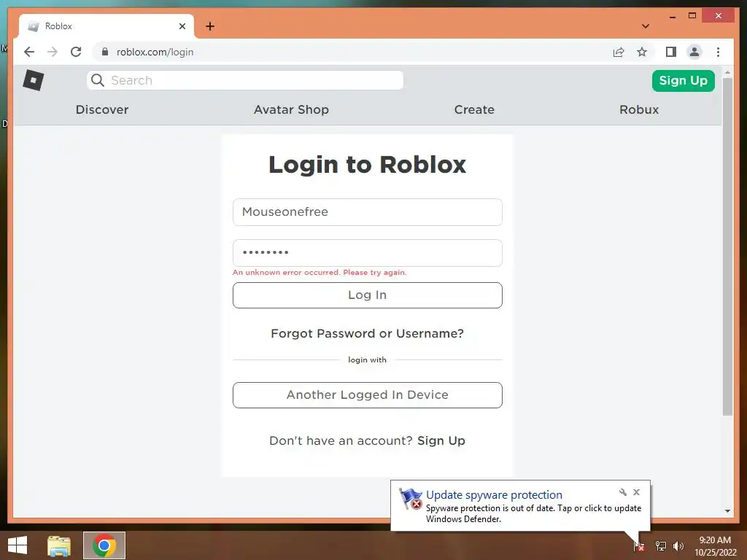Open the volume speaker tray icon
The height and width of the screenshot is (560, 747).
click(678, 545)
